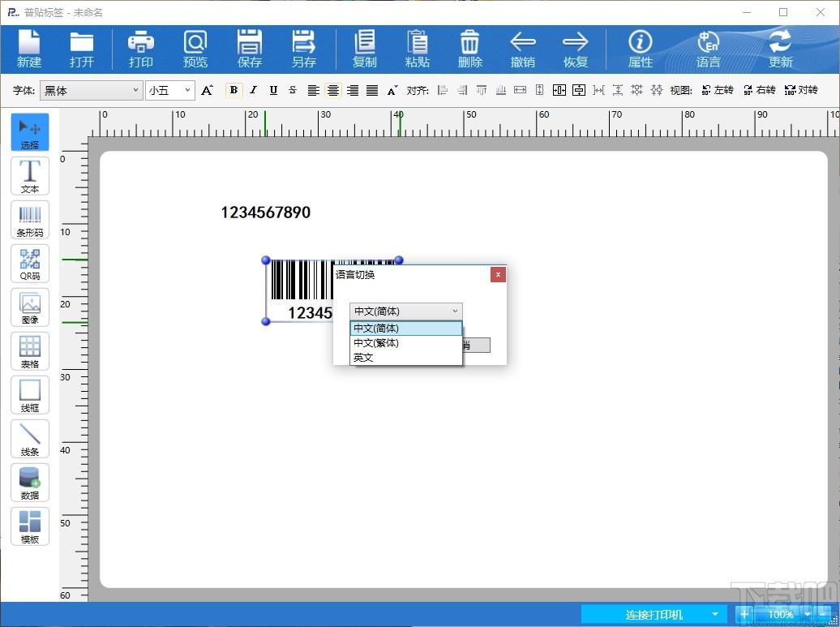Image resolution: width=840 pixels, height=627 pixels.
Task: Close the 语言切换 dialog
Action: coord(498,274)
